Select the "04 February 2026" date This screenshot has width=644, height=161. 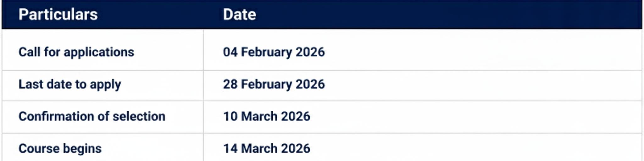274,52
